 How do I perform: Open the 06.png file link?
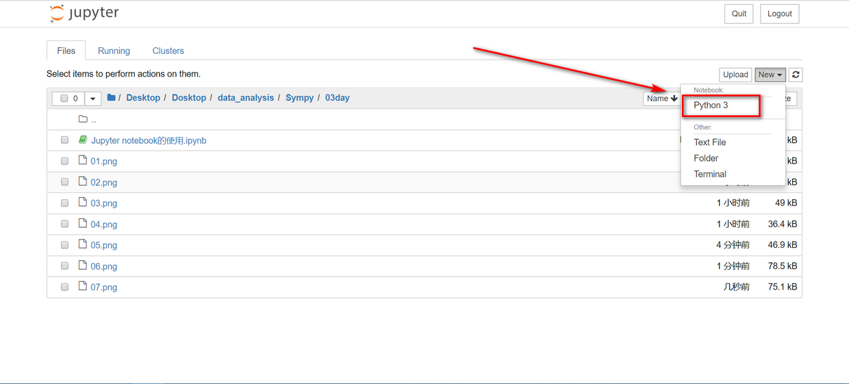tap(103, 266)
